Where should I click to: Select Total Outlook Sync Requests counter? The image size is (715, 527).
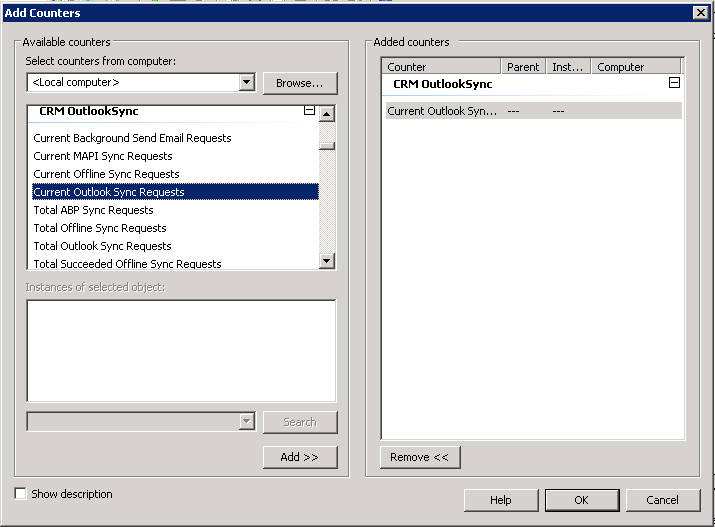[x=102, y=246]
